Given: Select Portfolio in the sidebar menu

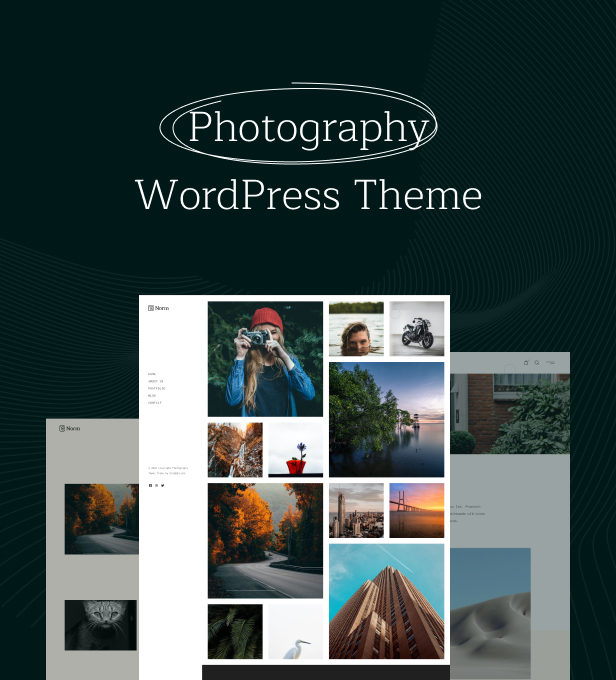Looking at the screenshot, I should point(157,388).
